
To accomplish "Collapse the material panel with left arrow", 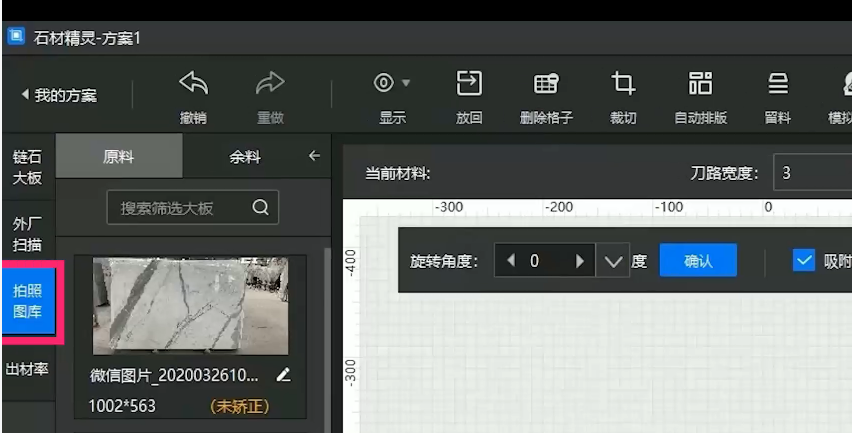I will click(314, 156).
